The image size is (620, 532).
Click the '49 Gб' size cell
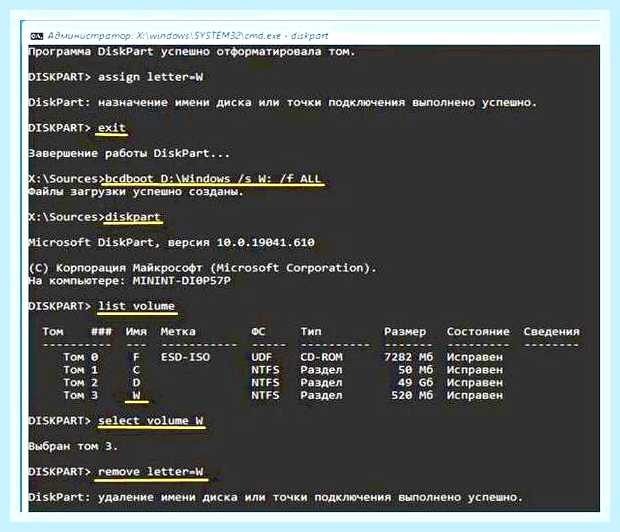[x=416, y=382]
